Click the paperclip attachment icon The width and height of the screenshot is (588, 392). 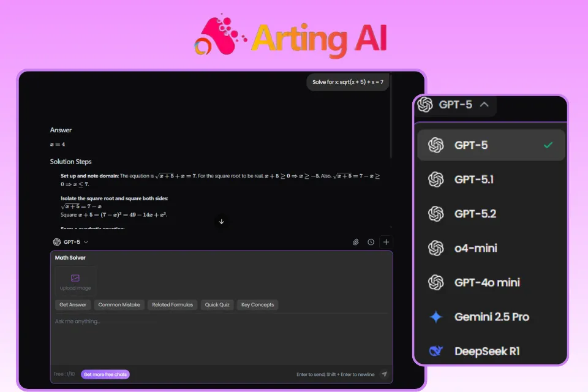[x=355, y=242]
